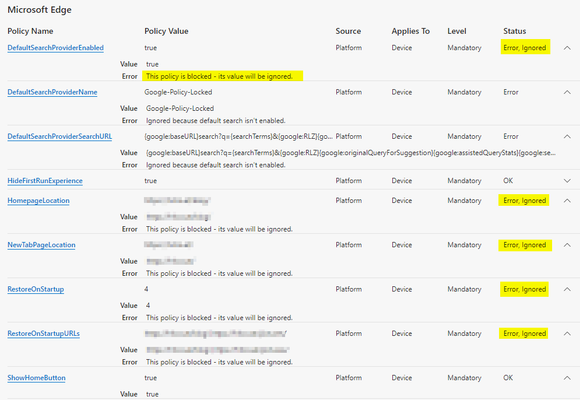The width and height of the screenshot is (580, 400).
Task: Click the Level column header
Action: click(x=457, y=31)
